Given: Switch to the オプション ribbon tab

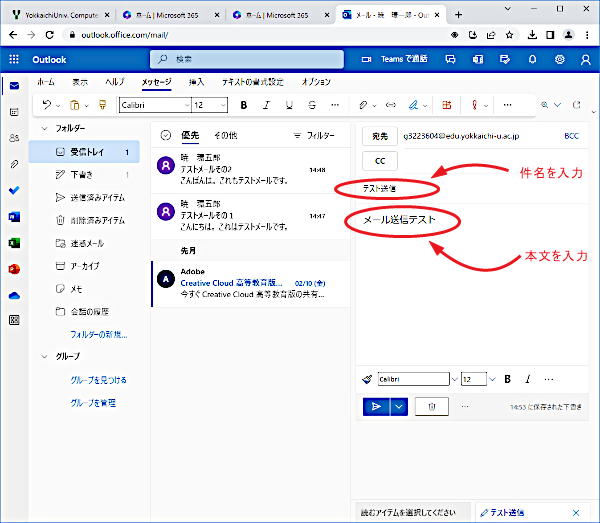Looking at the screenshot, I should pyautogui.click(x=316, y=82).
